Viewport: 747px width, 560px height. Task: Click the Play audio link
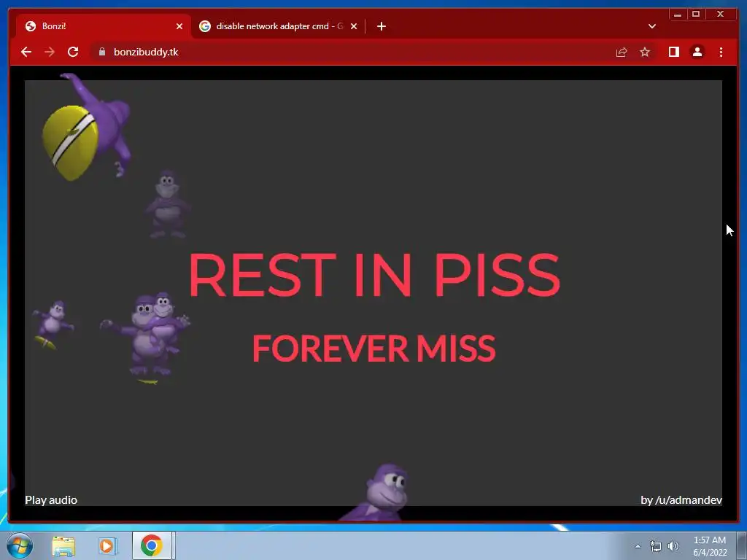(51, 500)
